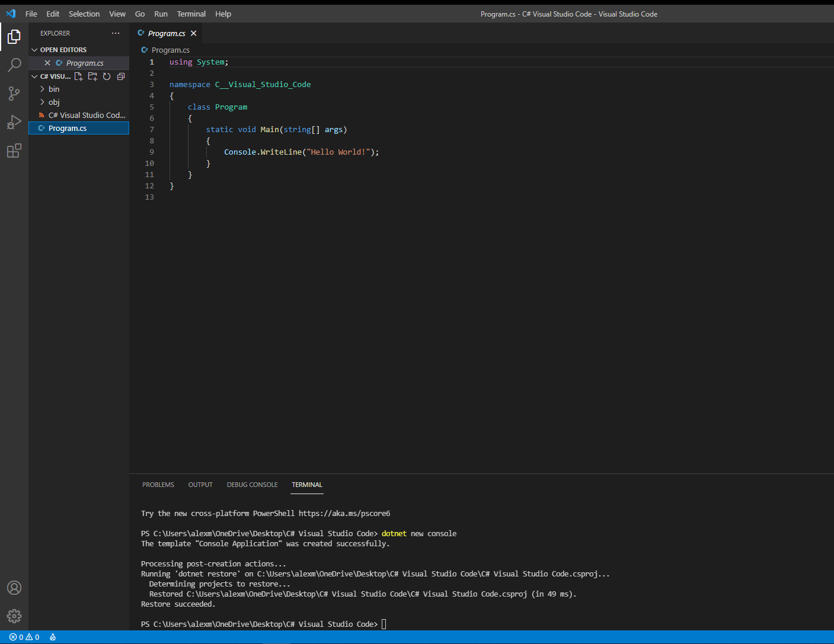Screen dimensions: 834x644
Task: Switch to the Debug Console tab
Action: (x=253, y=485)
